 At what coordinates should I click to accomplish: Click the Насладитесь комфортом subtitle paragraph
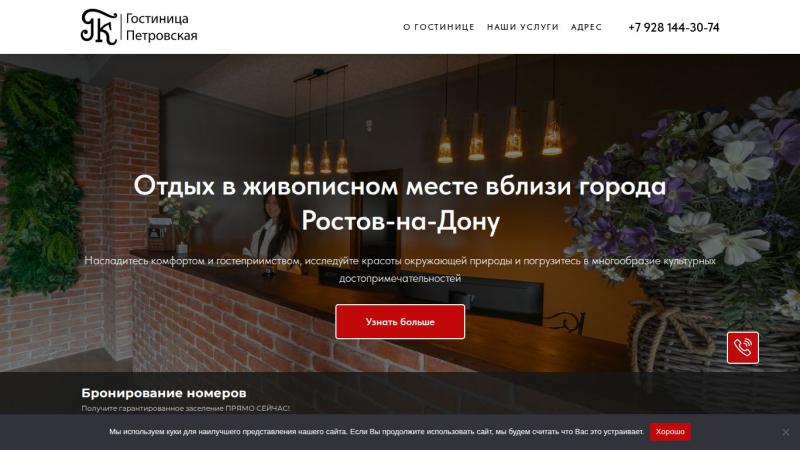pyautogui.click(x=400, y=269)
